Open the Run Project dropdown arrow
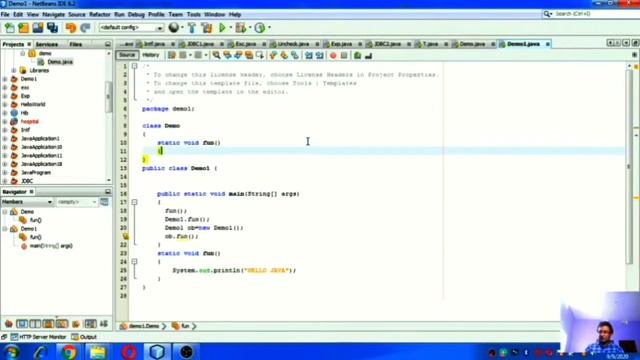640x360 pixels. pos(231,28)
